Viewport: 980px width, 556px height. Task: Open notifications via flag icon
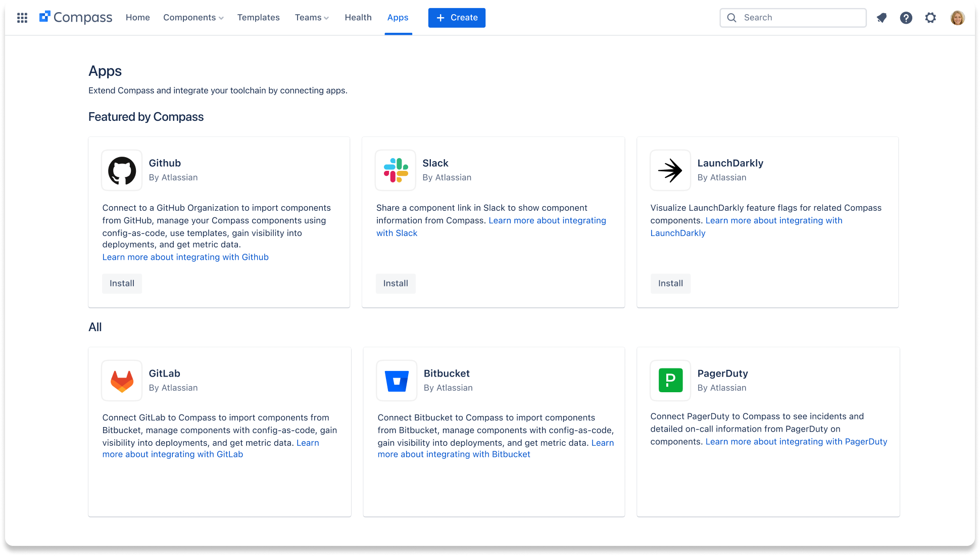(x=881, y=18)
